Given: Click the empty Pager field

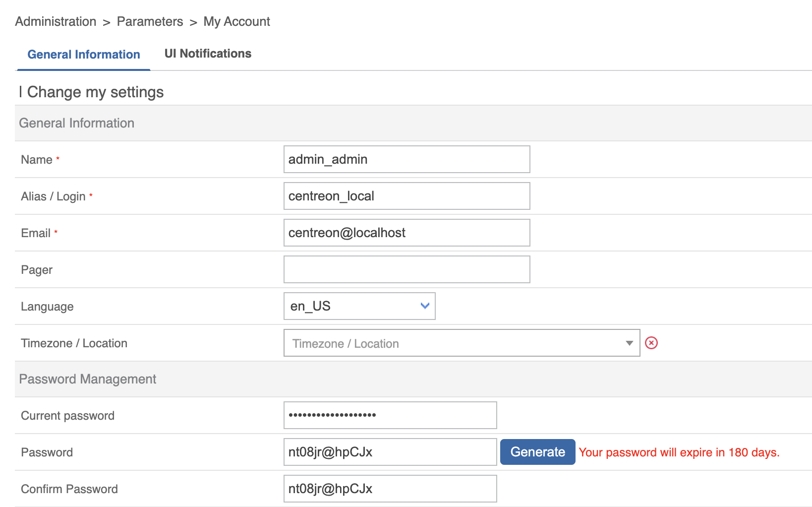Looking at the screenshot, I should click(406, 269).
